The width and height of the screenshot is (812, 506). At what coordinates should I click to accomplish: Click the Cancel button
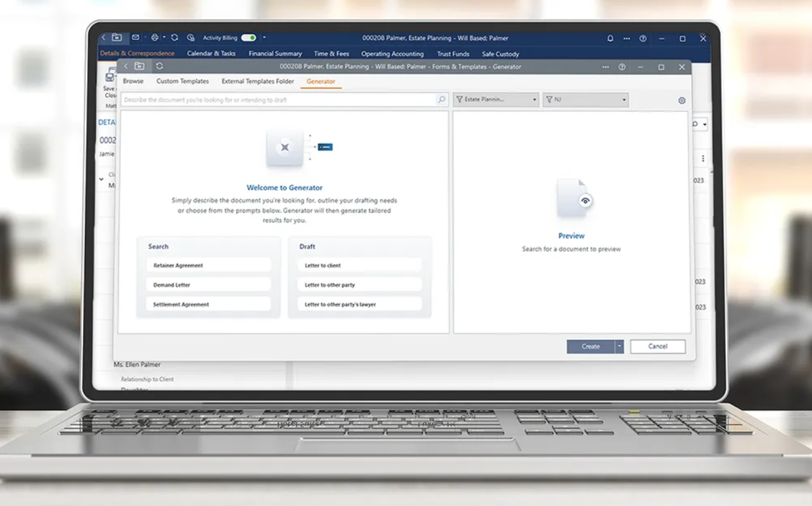coord(658,346)
